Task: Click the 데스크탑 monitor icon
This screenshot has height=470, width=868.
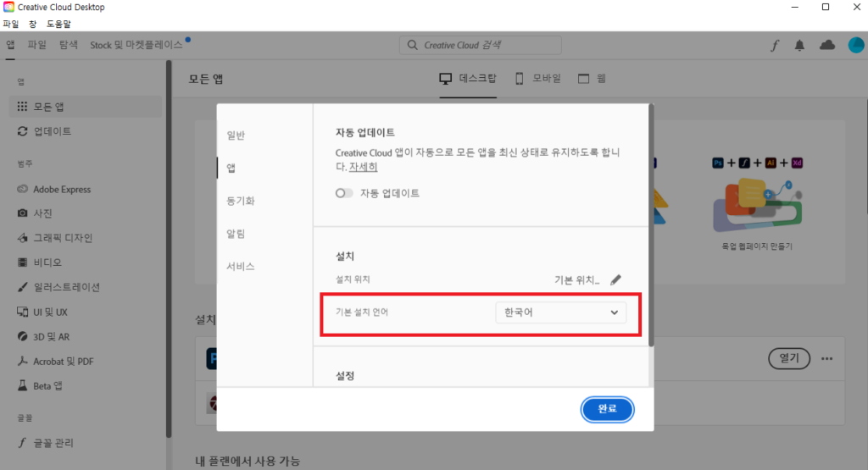Action: click(445, 79)
